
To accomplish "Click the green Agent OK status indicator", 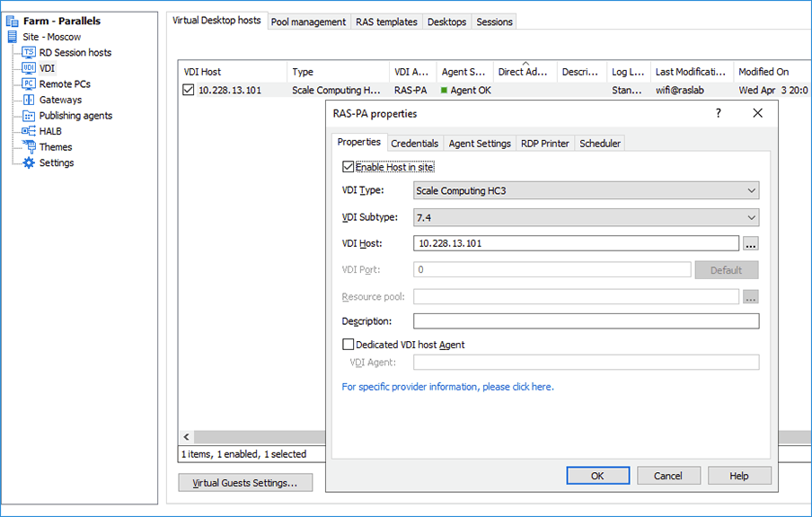I will [444, 90].
